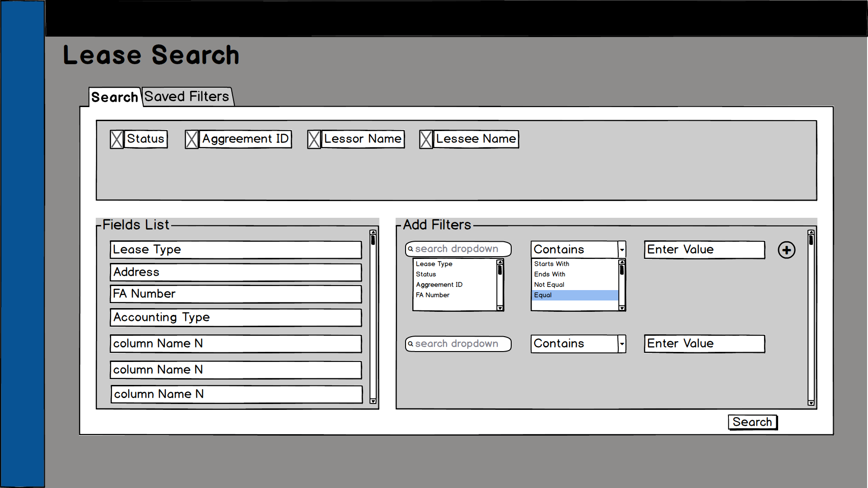Select Accounting Type in Fields List
868x488 pixels.
click(236, 317)
